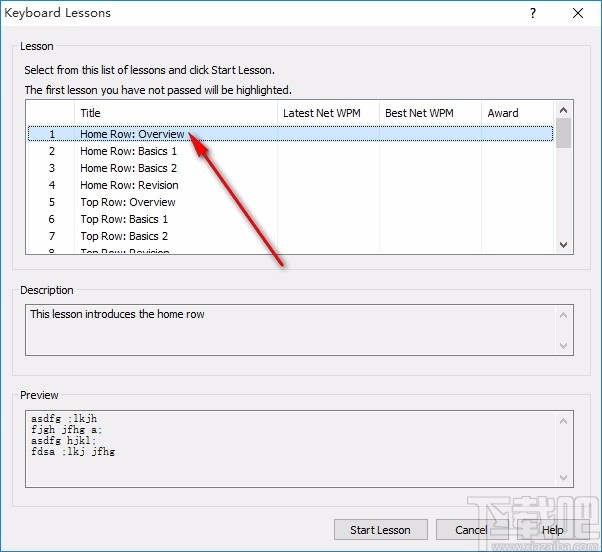Click the lesson list scrollbar thumb
This screenshot has height=552, width=602.
(x=564, y=133)
